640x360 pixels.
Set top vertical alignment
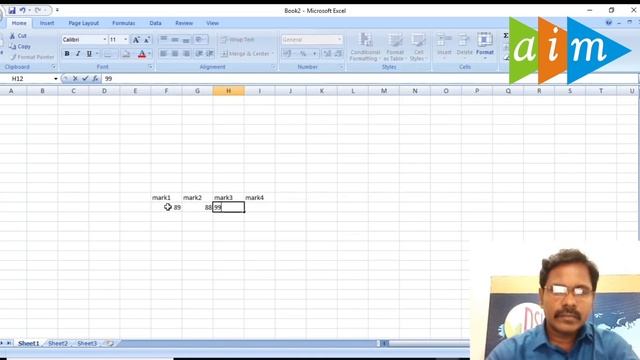pyautogui.click(x=164, y=39)
